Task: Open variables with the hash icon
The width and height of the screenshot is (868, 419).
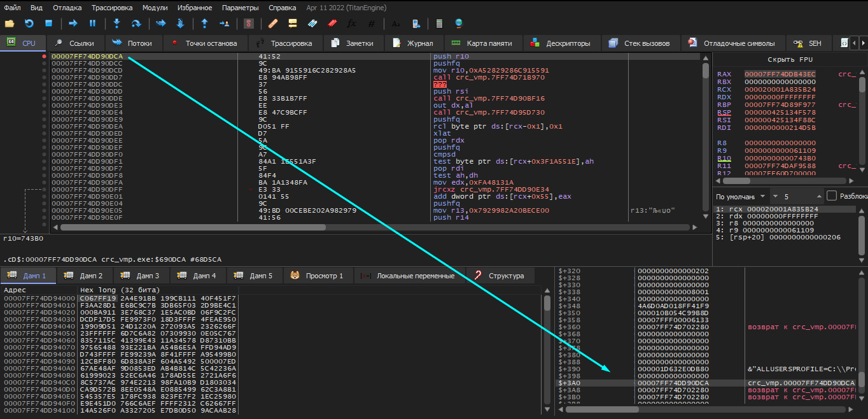Action: 371,24
